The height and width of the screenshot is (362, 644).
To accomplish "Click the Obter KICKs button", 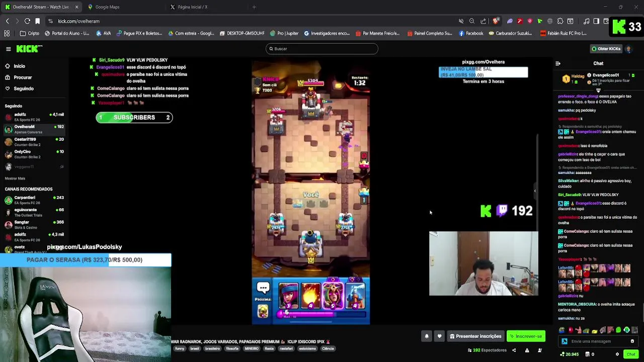I will pos(606,49).
